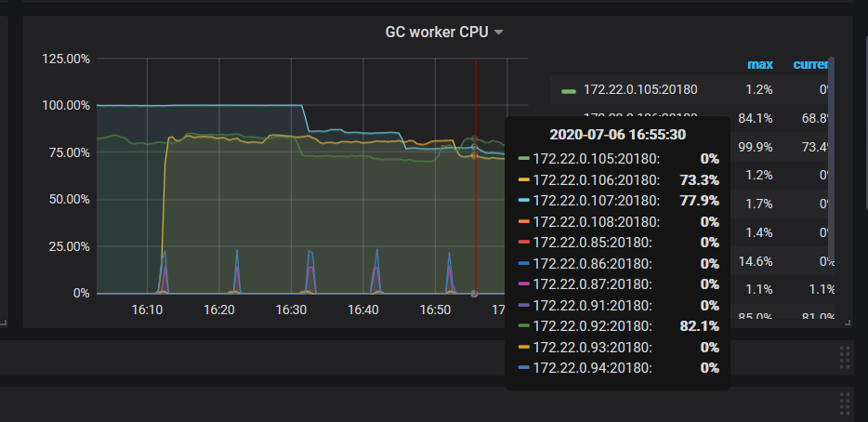The width and height of the screenshot is (868, 422).
Task: Click the first collapsed dashboard row bar
Action: tap(427, 357)
